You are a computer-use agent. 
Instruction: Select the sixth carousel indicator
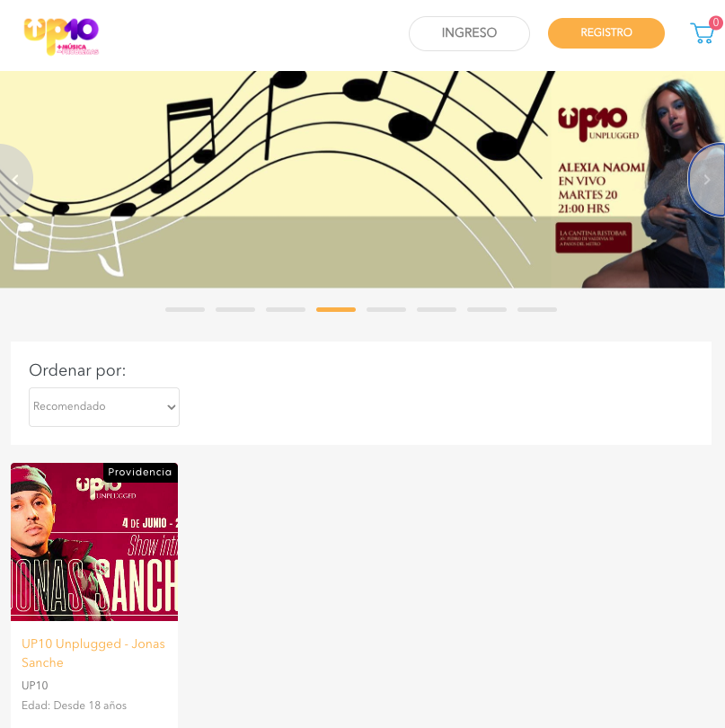coord(437,309)
